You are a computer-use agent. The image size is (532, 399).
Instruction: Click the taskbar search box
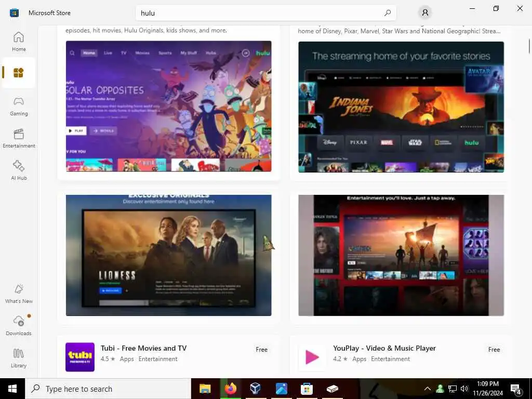pos(108,389)
